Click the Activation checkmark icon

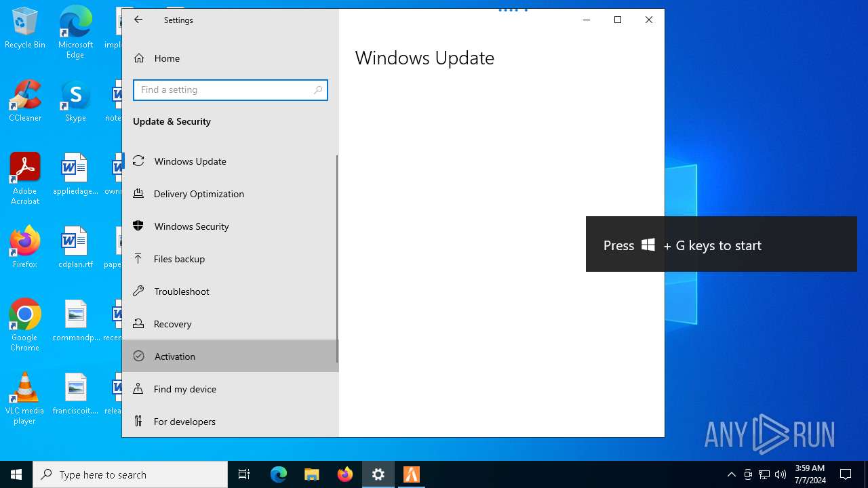tap(139, 356)
